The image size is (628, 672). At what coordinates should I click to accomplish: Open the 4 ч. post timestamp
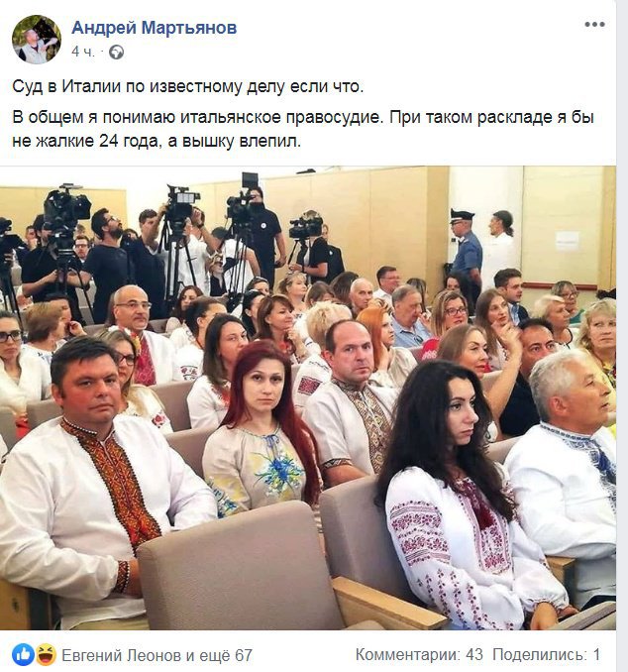pos(82,53)
